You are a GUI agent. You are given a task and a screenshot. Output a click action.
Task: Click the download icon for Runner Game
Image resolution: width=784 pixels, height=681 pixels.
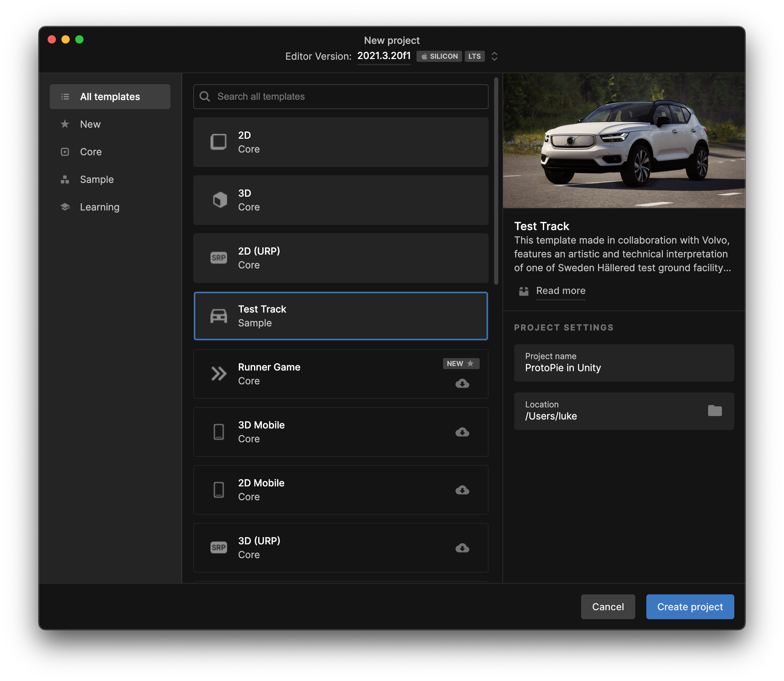point(462,383)
